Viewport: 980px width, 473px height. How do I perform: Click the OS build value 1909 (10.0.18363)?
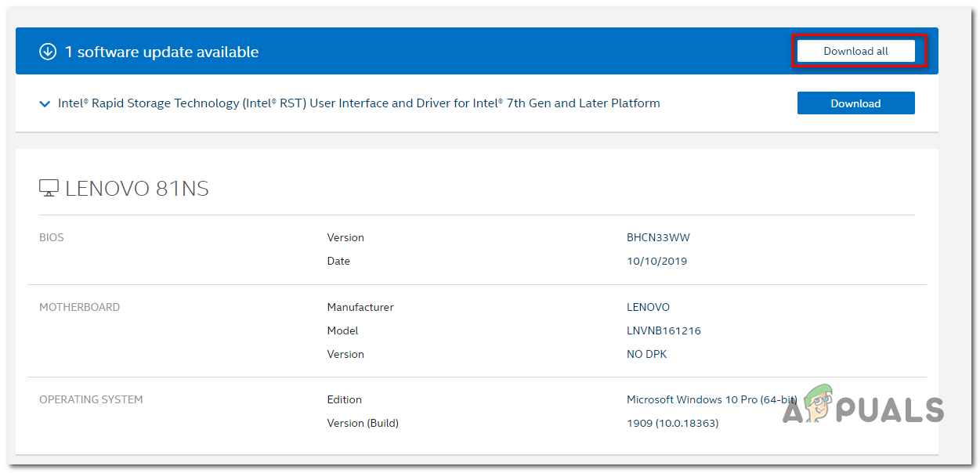(x=672, y=423)
